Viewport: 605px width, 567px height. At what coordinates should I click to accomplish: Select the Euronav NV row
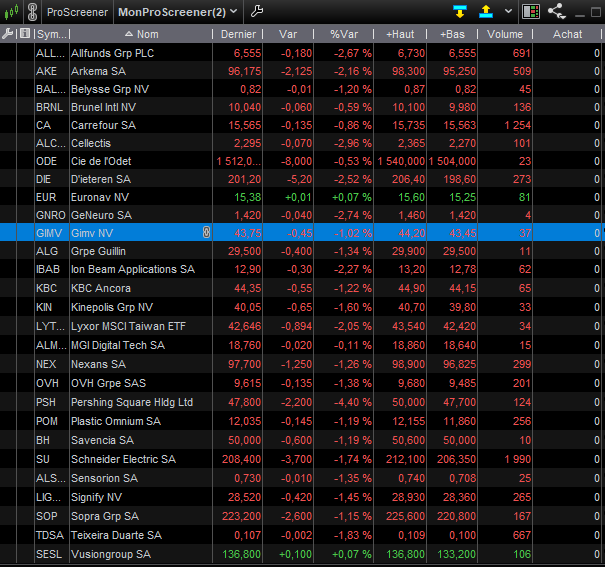point(301,197)
